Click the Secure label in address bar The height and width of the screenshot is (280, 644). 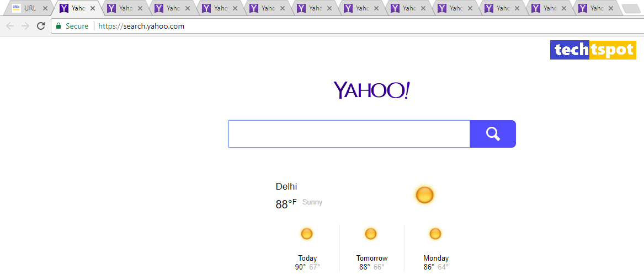(77, 26)
